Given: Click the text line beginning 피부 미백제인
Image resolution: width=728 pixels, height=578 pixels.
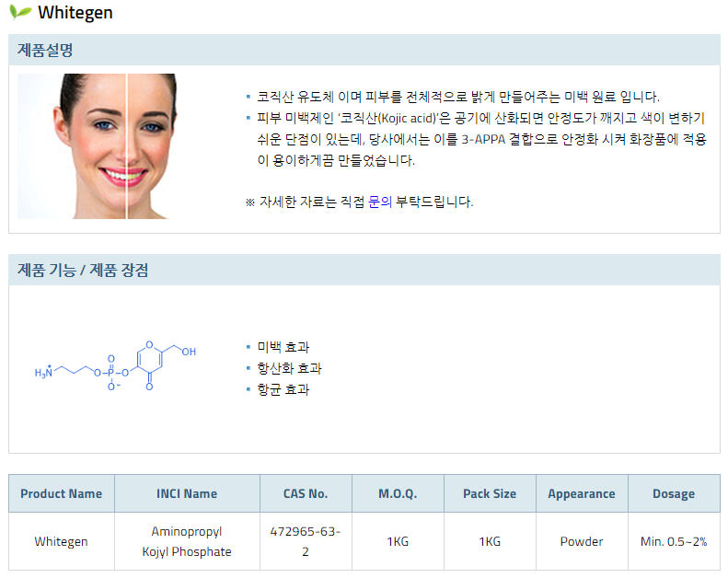Looking at the screenshot, I should click(480, 118).
